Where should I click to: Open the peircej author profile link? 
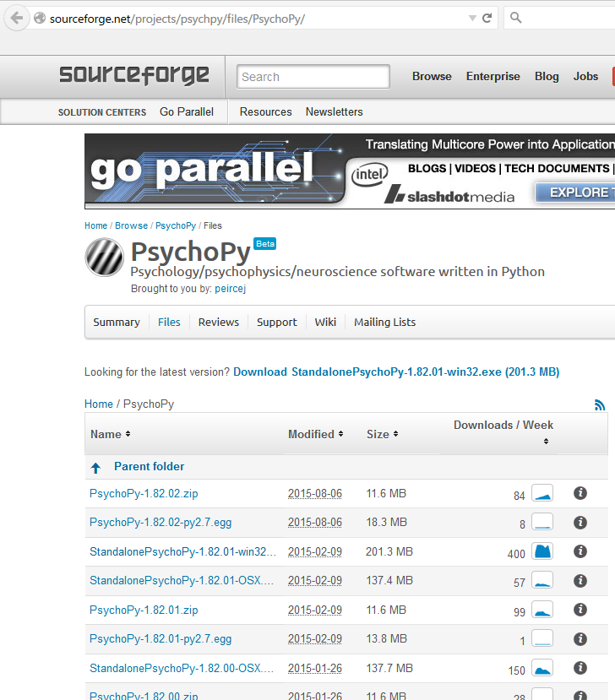(231, 289)
